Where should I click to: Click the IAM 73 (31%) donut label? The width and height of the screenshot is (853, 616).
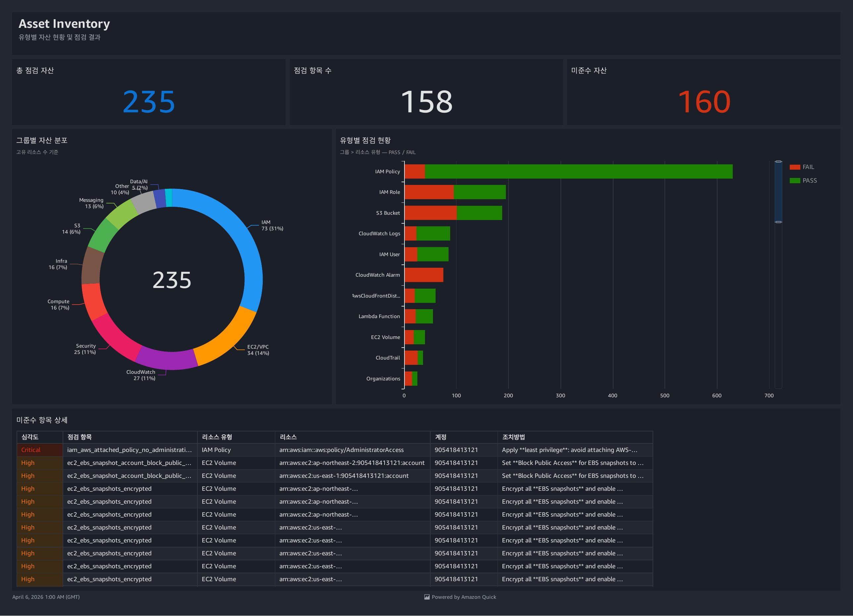[x=272, y=225]
